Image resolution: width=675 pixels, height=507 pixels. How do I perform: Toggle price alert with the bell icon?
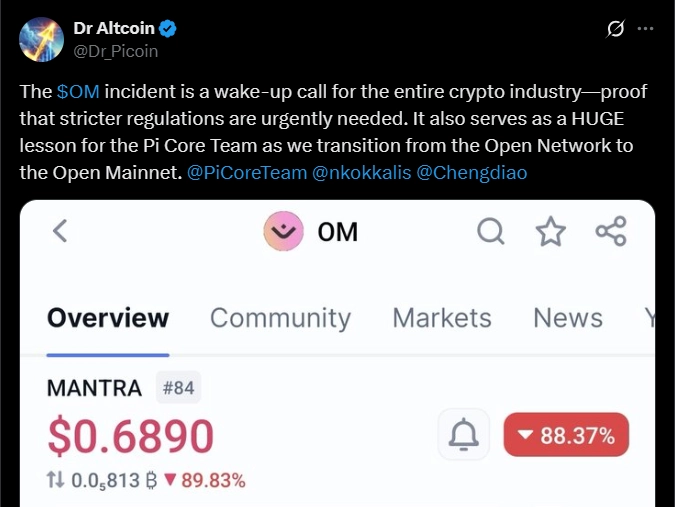click(x=464, y=434)
